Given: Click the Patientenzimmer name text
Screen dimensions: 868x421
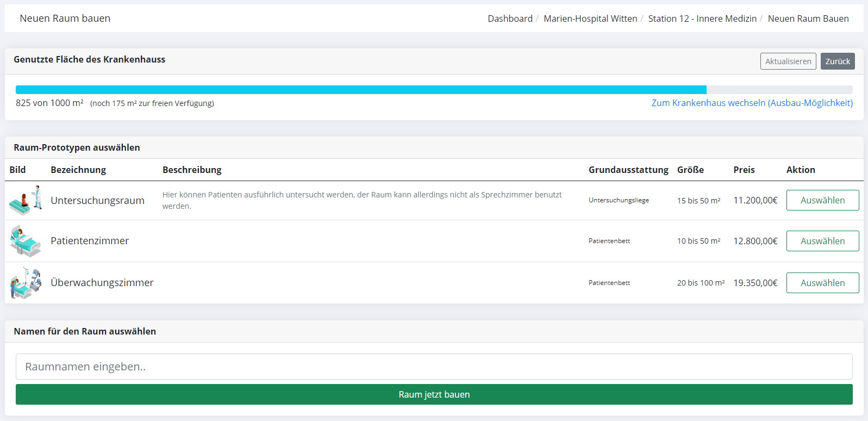Looking at the screenshot, I should (90, 241).
